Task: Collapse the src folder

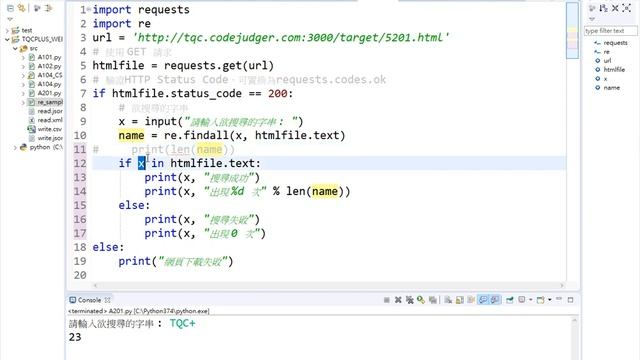Action: 15,49
